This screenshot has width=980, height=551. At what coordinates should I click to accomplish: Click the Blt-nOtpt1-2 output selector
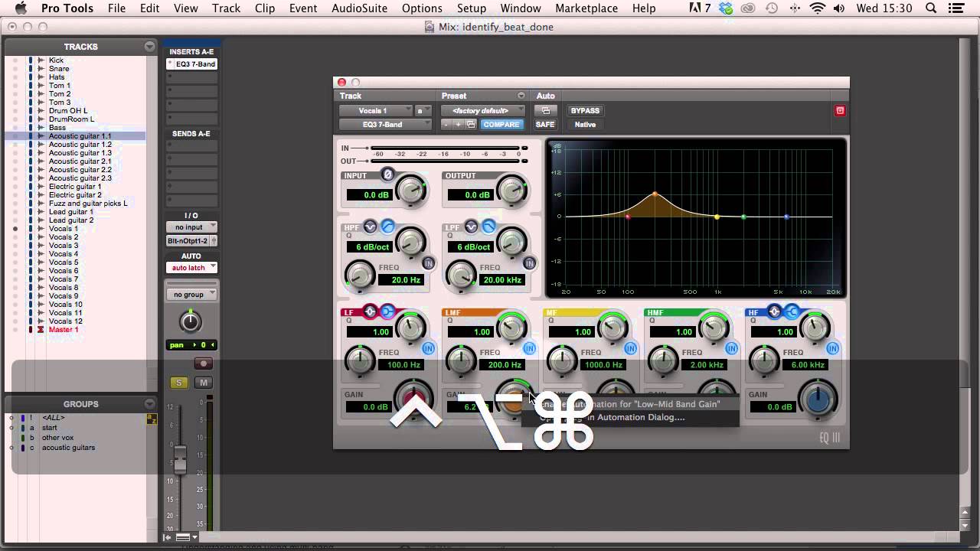pyautogui.click(x=191, y=241)
